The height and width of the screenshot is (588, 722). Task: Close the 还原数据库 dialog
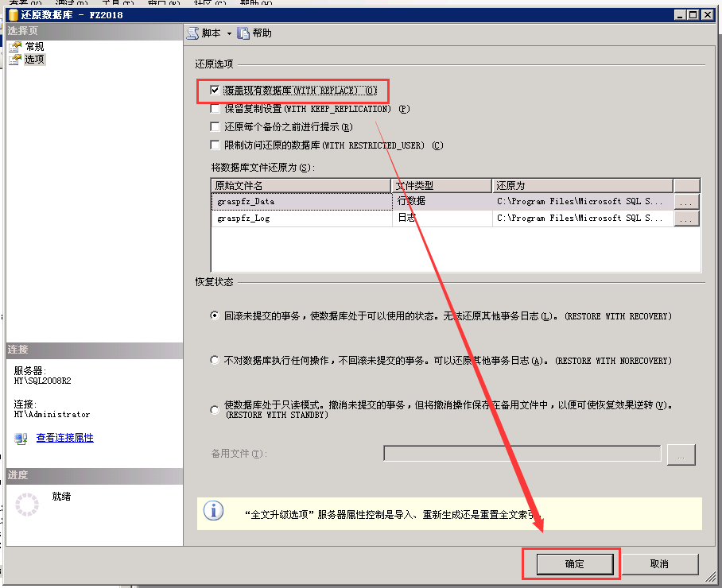pyautogui.click(x=708, y=15)
